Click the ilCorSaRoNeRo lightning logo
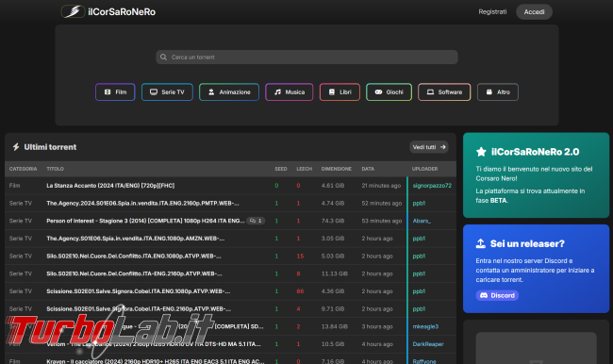The image size is (613, 364). pyautogui.click(x=74, y=11)
